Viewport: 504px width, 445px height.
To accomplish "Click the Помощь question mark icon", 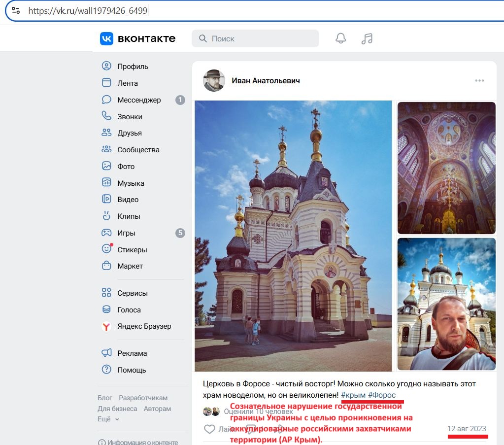I will 106,370.
